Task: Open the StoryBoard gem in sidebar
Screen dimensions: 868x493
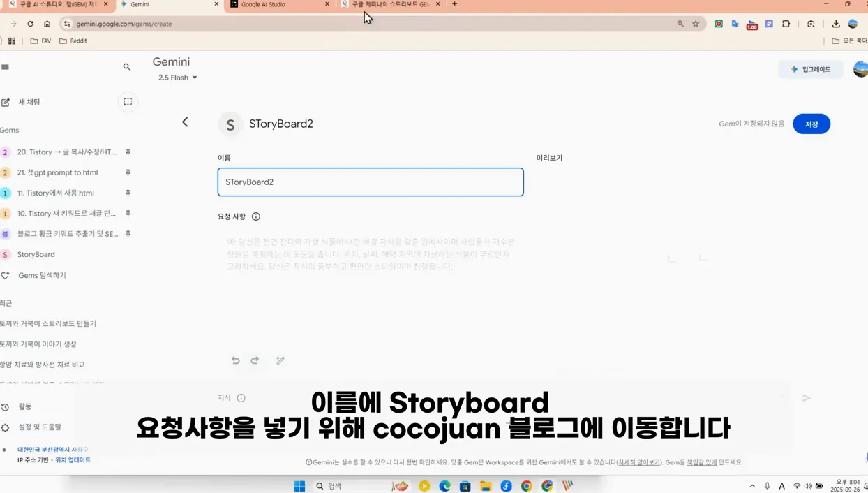Action: point(36,255)
